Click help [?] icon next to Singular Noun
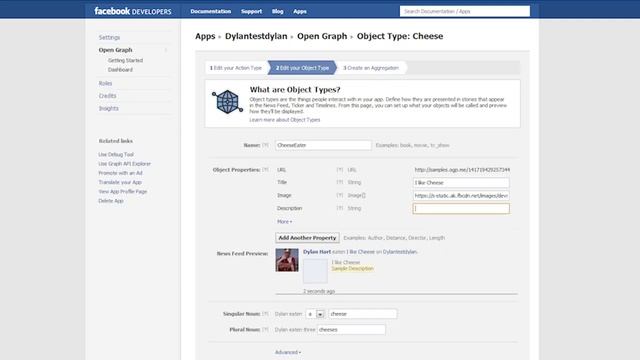The width and height of the screenshot is (640, 360). (x=265, y=314)
